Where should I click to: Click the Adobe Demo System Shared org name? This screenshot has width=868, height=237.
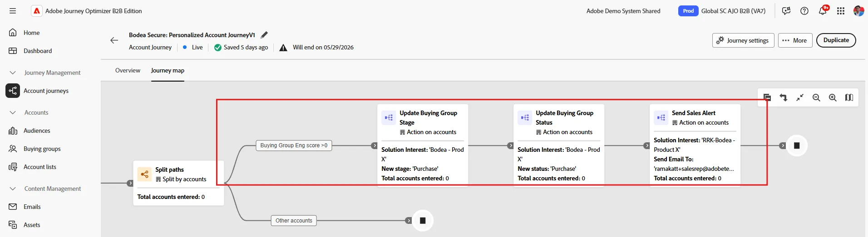tap(623, 11)
